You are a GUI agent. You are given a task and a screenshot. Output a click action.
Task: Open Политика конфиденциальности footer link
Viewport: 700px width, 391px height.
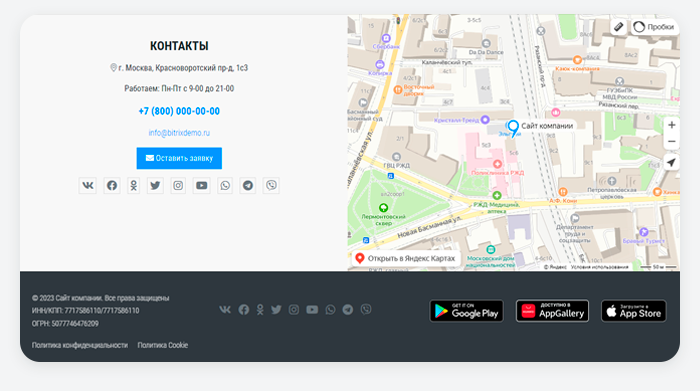click(x=80, y=345)
